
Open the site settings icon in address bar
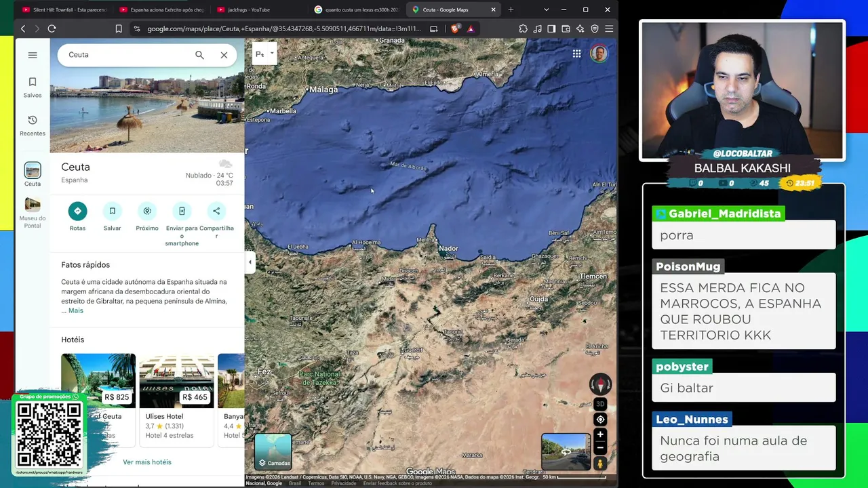[x=137, y=28]
